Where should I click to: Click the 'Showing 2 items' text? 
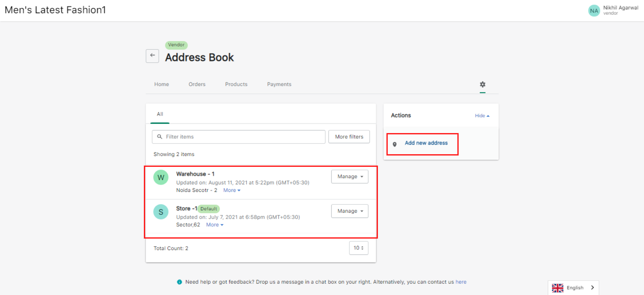point(174,154)
